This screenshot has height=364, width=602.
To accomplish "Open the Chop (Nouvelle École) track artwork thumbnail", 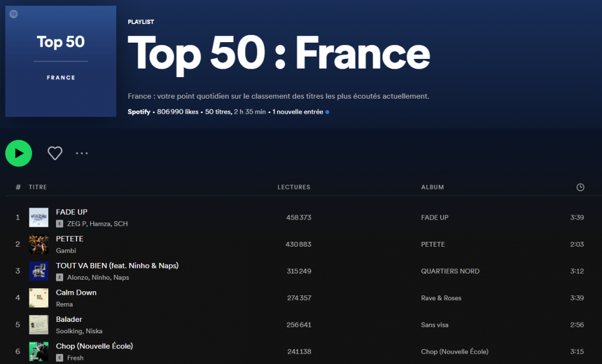I will pos(39,352).
